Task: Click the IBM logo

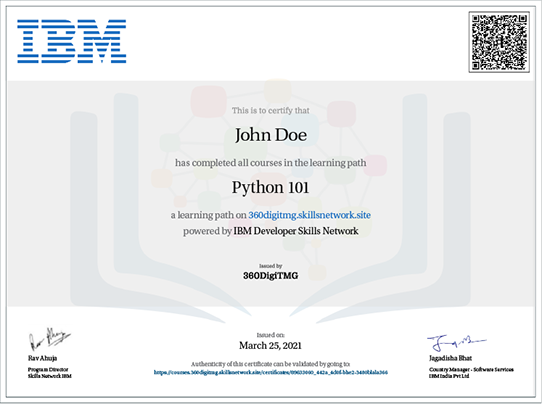Action: click(x=72, y=41)
